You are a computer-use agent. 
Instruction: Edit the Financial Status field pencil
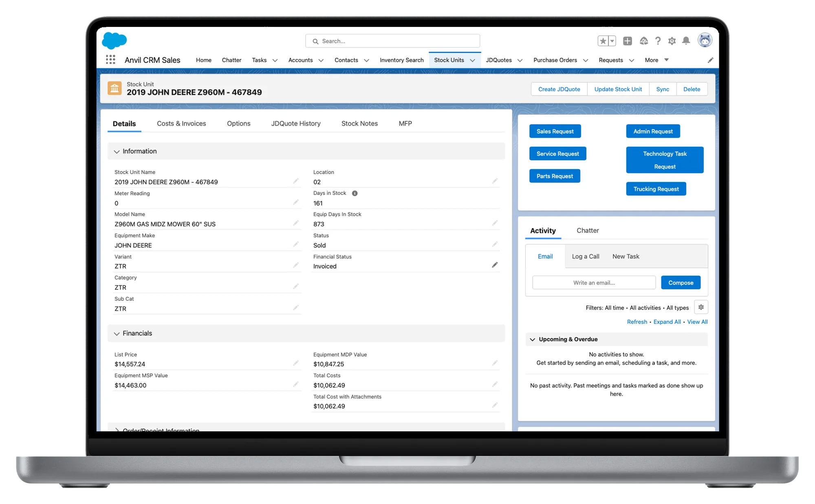click(x=495, y=265)
